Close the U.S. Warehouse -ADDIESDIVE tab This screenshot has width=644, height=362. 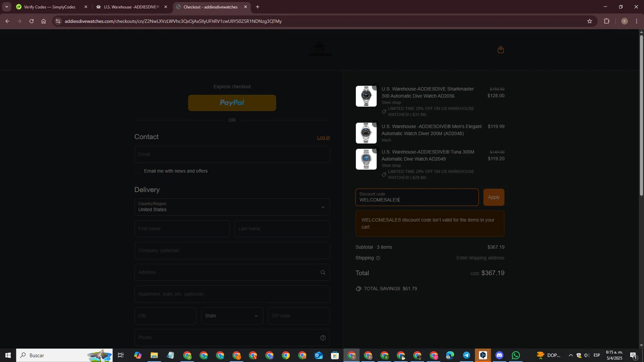(x=166, y=7)
